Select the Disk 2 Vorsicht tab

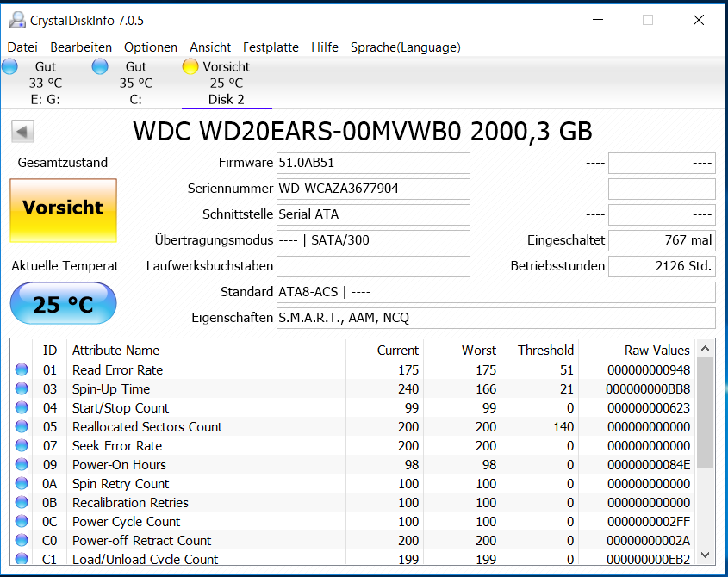click(x=227, y=83)
